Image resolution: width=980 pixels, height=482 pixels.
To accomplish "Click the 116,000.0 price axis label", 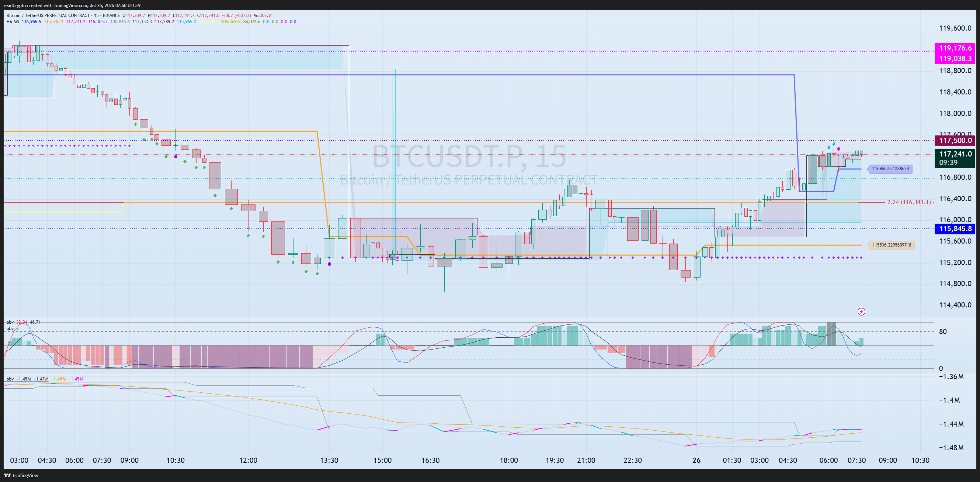I will pyautogui.click(x=955, y=220).
